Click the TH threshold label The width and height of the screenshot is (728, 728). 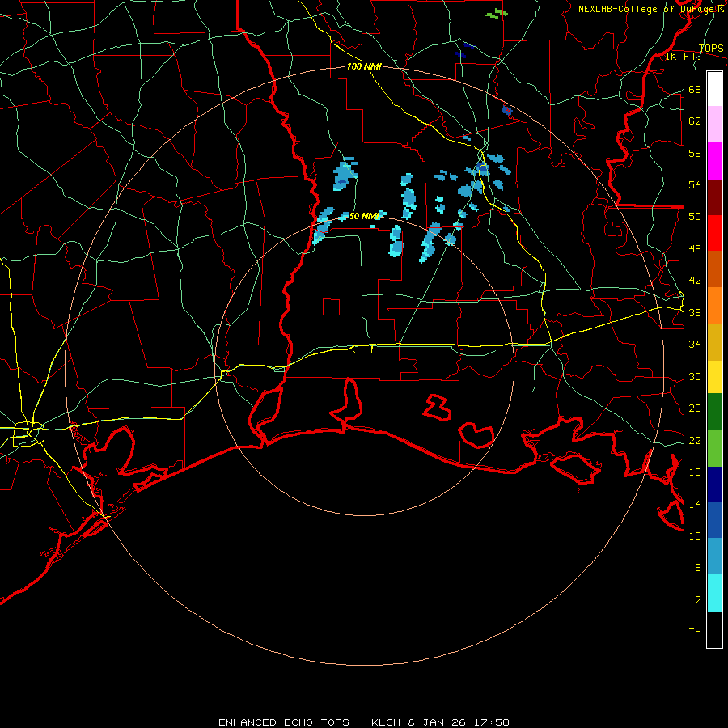(695, 632)
